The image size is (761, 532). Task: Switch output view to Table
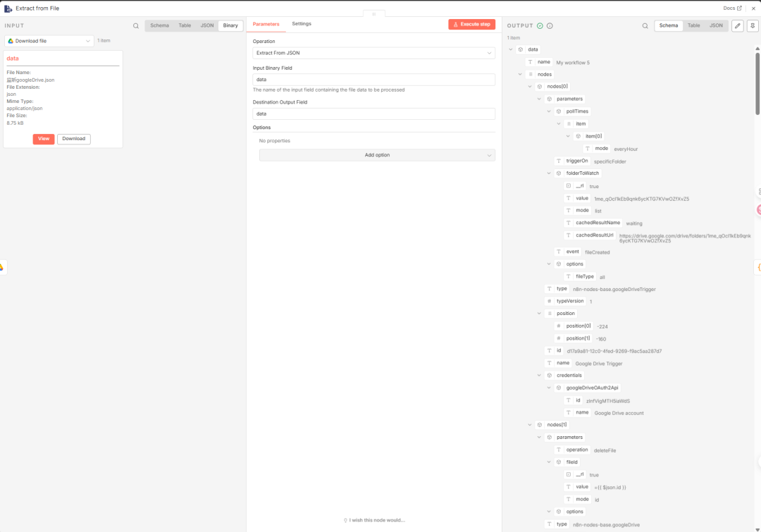tap(693, 25)
